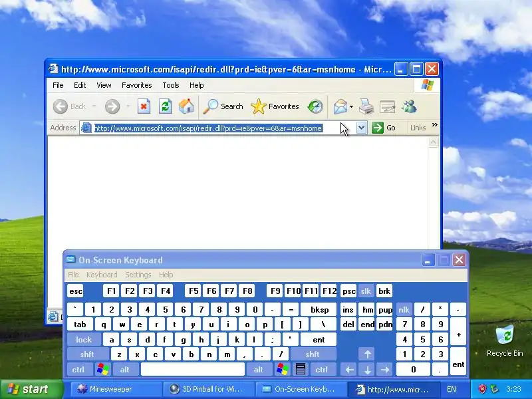Switch to 3D Pinball in the taskbar
Image resolution: width=532 pixels, height=399 pixels.
tap(208, 389)
